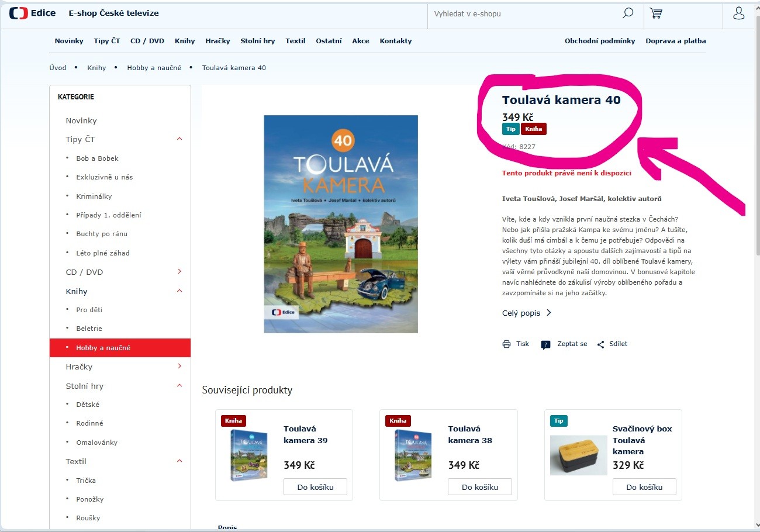
Task: Open Knihy in the top menu
Action: 185,41
